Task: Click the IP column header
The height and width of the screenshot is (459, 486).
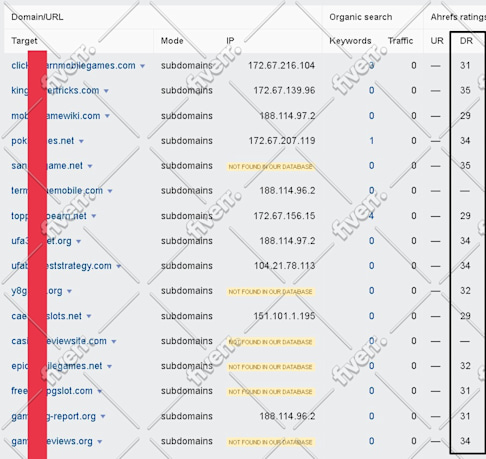Action: (x=230, y=41)
